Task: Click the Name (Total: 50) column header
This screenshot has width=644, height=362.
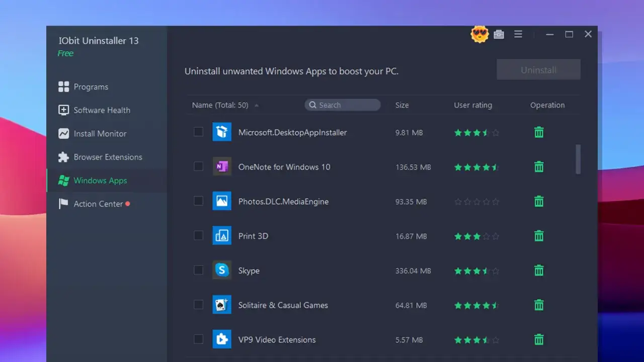Action: coord(220,105)
